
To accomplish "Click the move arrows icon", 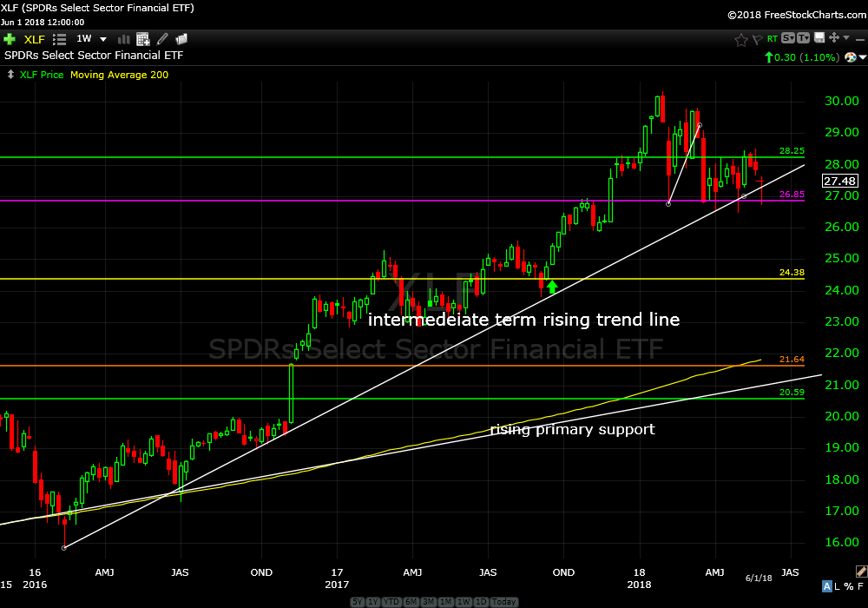I will tap(834, 38).
